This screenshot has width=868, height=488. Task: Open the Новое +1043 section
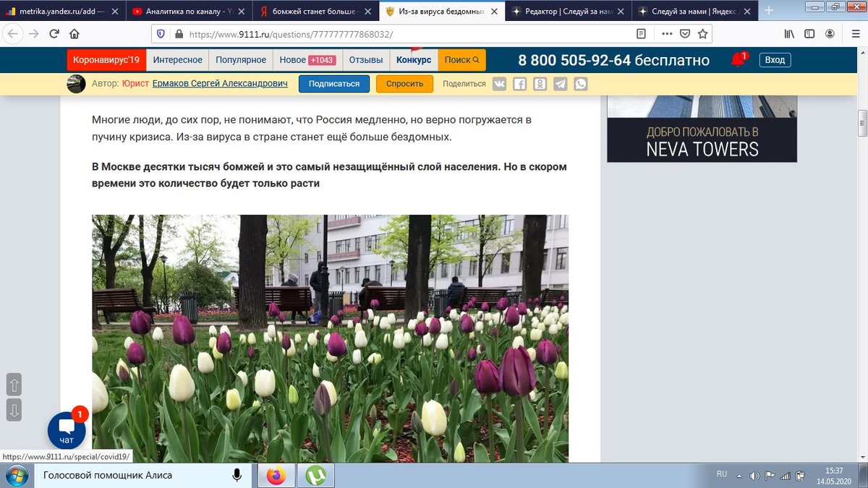pyautogui.click(x=306, y=60)
